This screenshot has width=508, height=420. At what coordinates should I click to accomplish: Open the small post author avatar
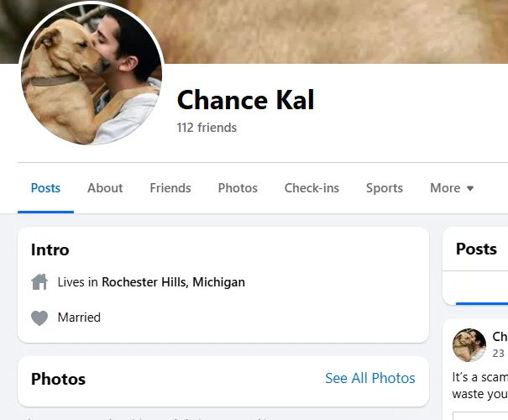coord(469,344)
